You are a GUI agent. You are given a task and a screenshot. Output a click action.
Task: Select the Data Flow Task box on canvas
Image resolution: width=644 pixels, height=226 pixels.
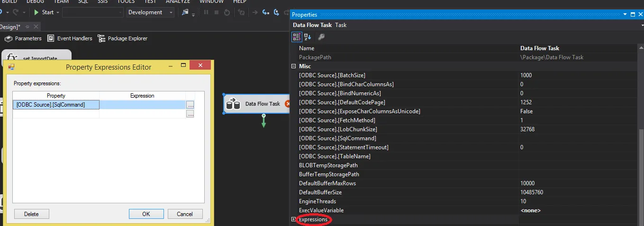click(256, 104)
